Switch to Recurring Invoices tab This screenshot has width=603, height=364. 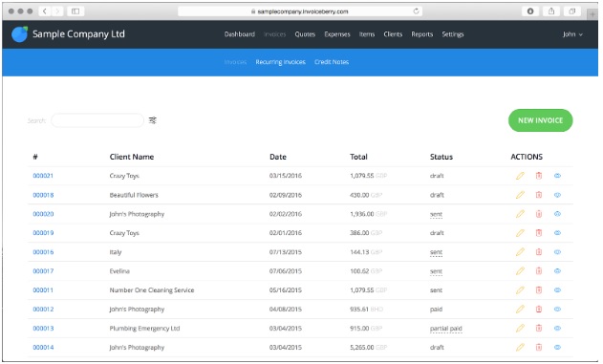(280, 62)
